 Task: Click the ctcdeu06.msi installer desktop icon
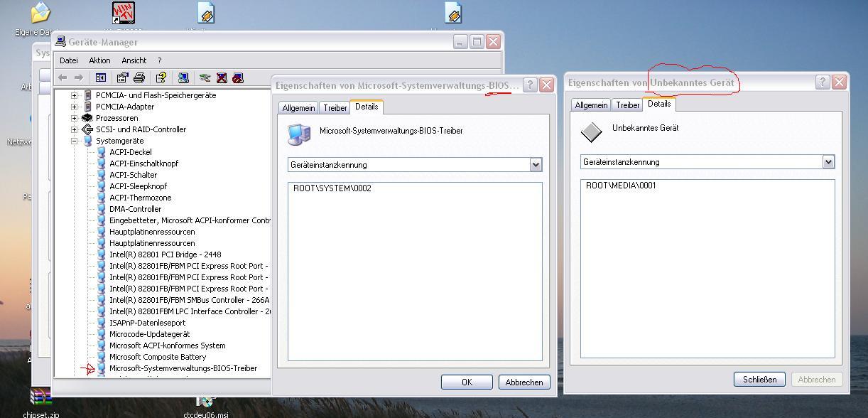click(x=205, y=402)
